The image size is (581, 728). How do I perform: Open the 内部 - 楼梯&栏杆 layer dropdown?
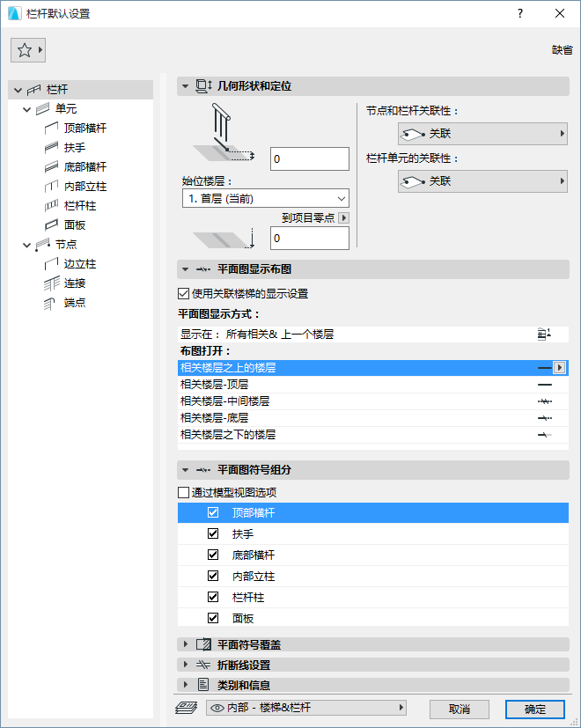tap(306, 708)
